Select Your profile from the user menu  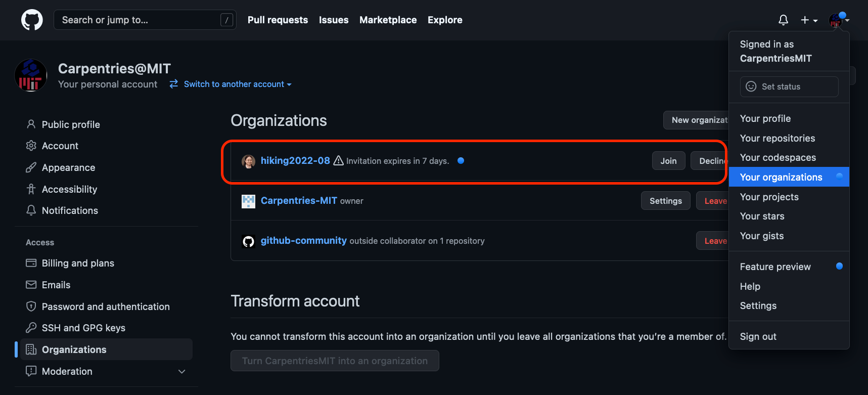point(789,118)
